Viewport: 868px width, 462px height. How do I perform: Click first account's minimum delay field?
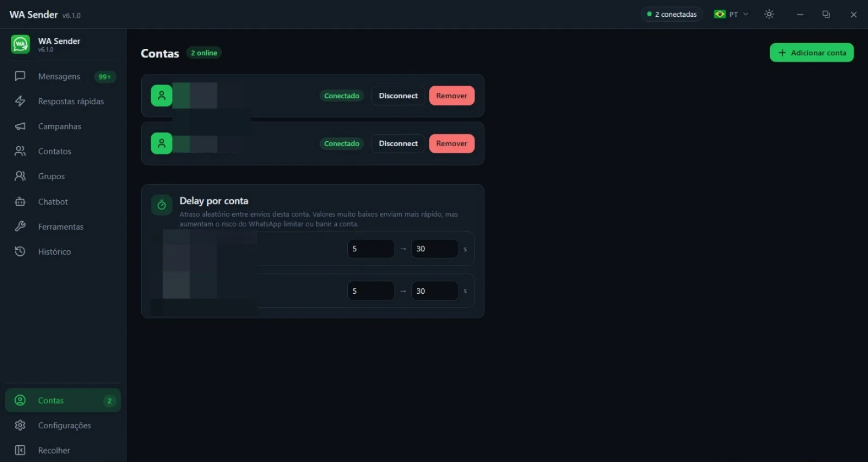coord(371,249)
